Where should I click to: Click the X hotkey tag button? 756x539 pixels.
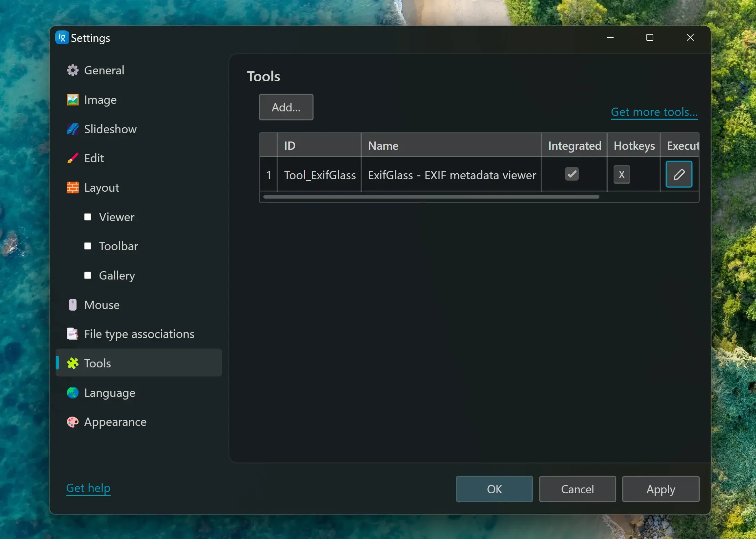pyautogui.click(x=622, y=174)
